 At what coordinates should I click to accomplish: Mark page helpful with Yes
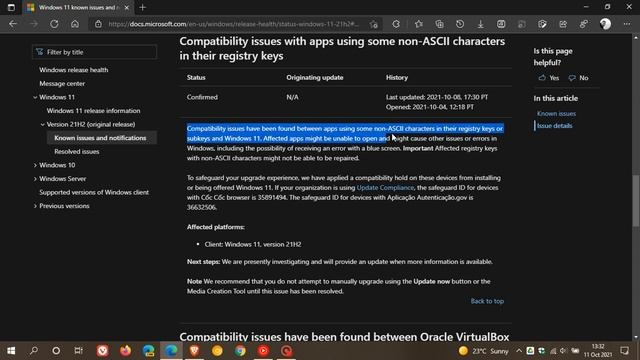click(549, 78)
